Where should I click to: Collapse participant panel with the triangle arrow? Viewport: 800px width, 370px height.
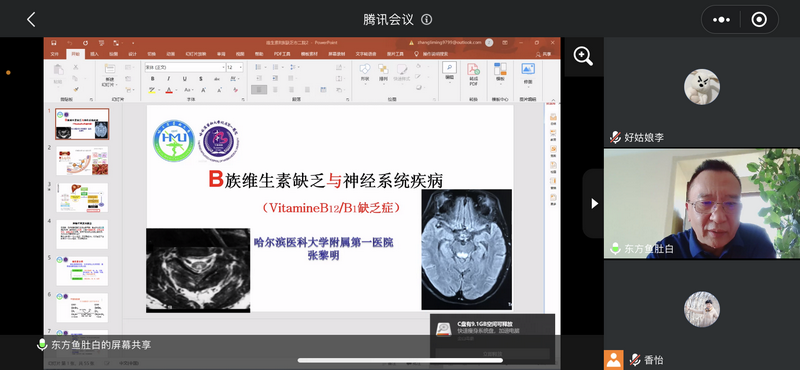(x=594, y=204)
